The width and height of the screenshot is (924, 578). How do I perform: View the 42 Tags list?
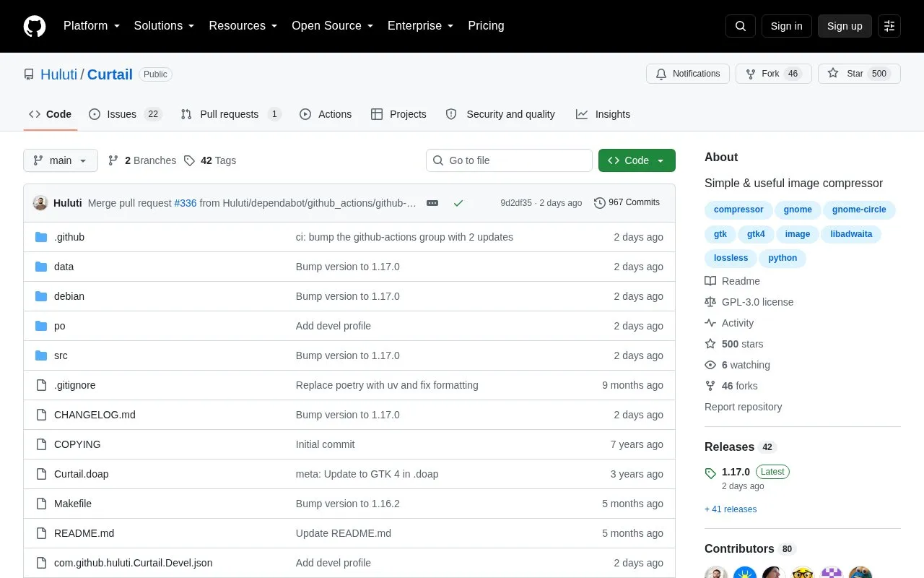[x=210, y=160]
